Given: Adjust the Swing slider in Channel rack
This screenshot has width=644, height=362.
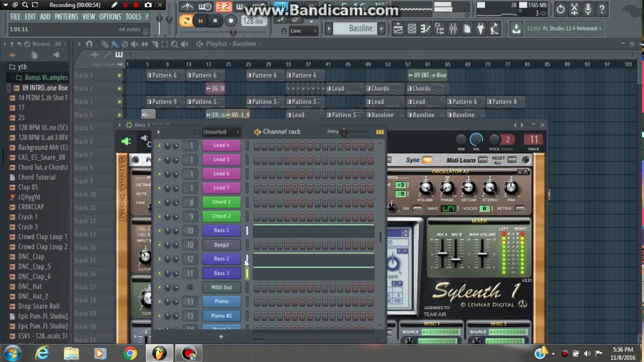Looking at the screenshot, I should pos(344,132).
